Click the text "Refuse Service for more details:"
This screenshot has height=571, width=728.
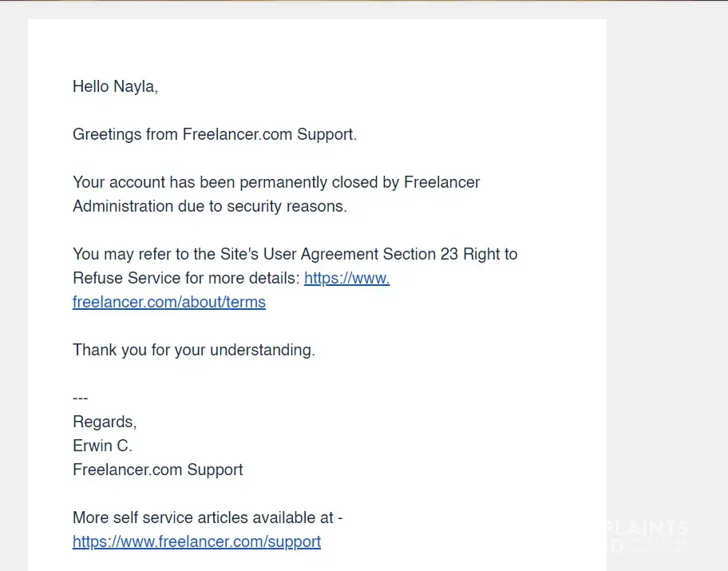186,278
